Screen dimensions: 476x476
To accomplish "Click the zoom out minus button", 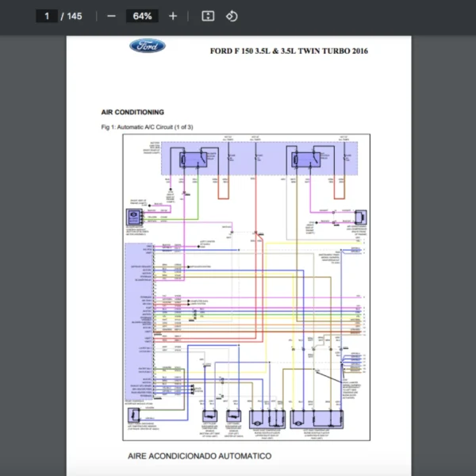I will point(111,16).
